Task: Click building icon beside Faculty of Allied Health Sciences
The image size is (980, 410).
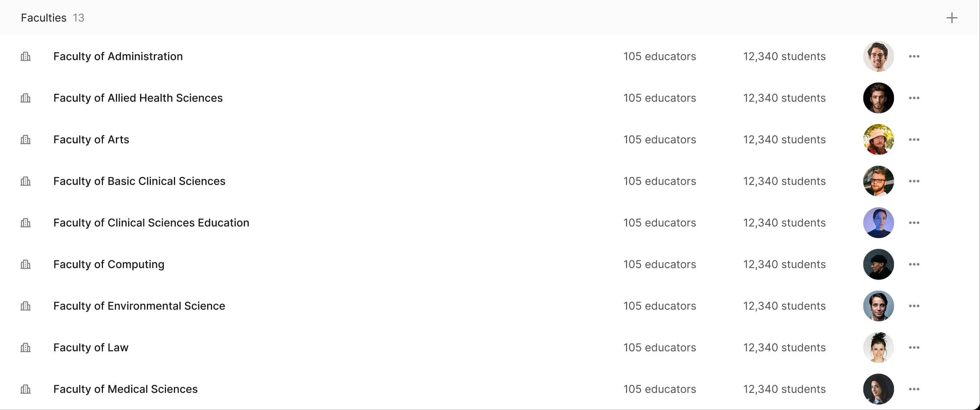Action: [26, 98]
